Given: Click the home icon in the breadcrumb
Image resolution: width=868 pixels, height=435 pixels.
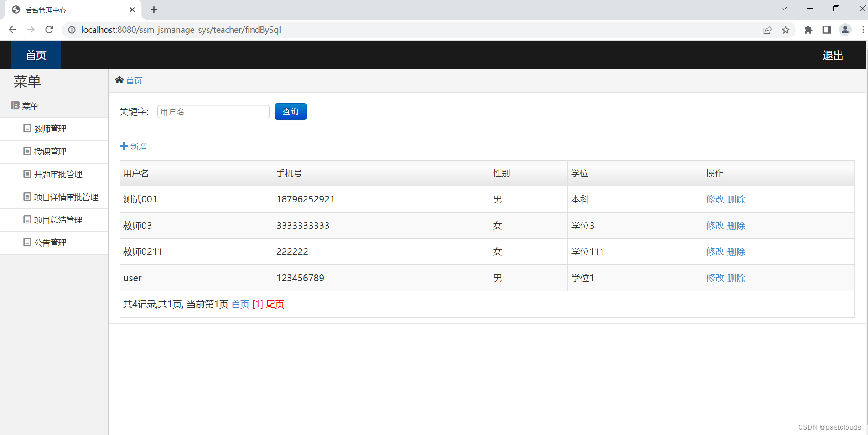Looking at the screenshot, I should pos(120,80).
